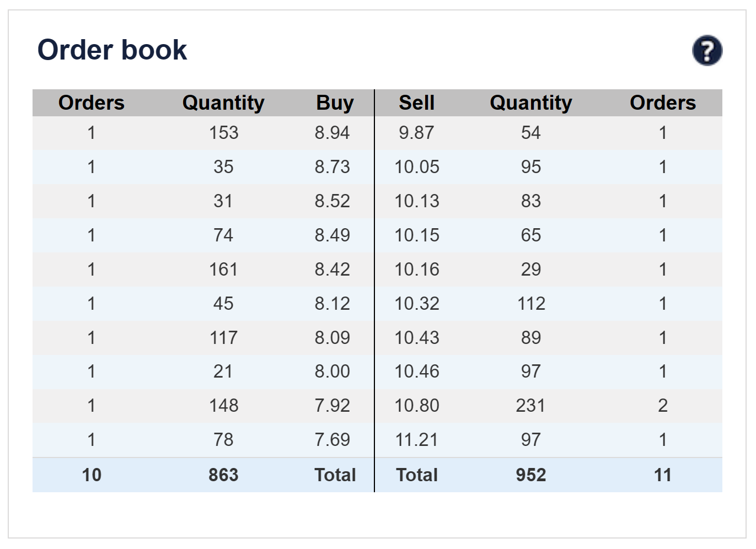Click the Buy column header
The height and width of the screenshot is (549, 756).
[x=335, y=103]
